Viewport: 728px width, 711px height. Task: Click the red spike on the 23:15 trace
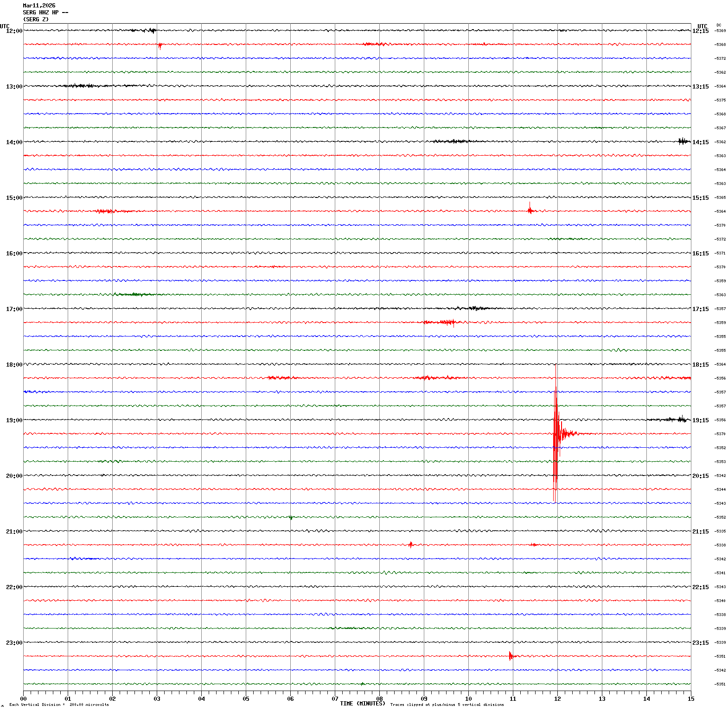510,655
